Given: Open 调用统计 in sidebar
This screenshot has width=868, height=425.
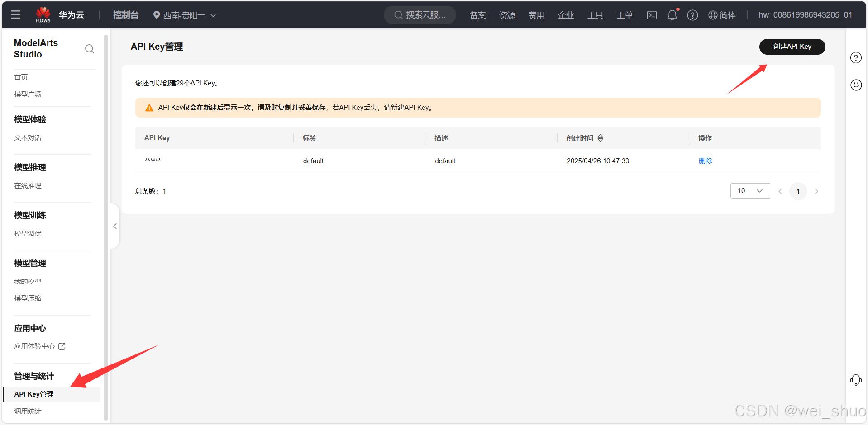Looking at the screenshot, I should tap(28, 411).
